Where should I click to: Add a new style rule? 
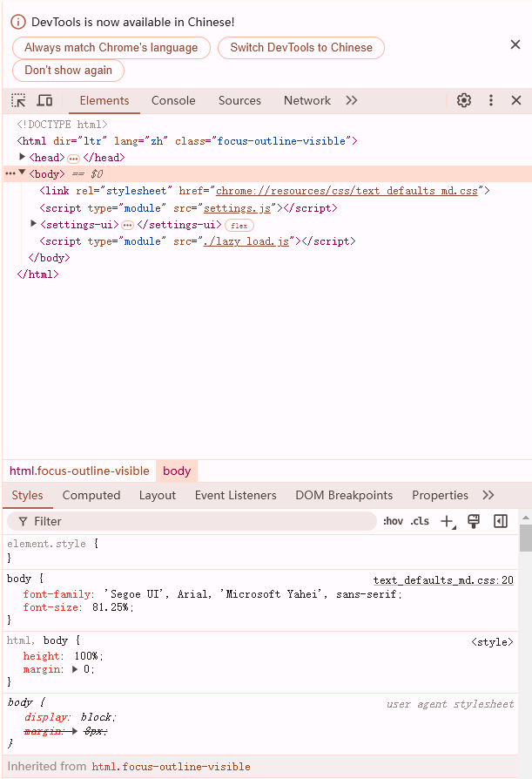(448, 522)
